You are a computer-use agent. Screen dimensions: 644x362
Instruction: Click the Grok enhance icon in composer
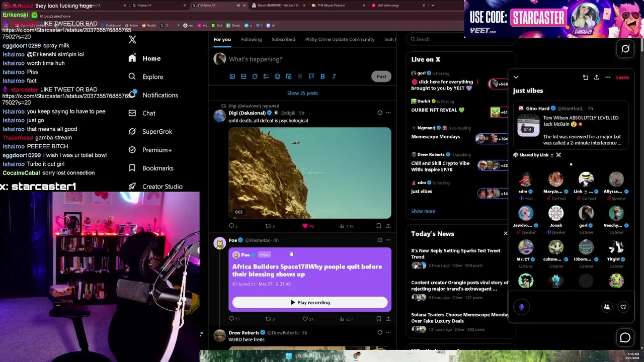[255, 76]
